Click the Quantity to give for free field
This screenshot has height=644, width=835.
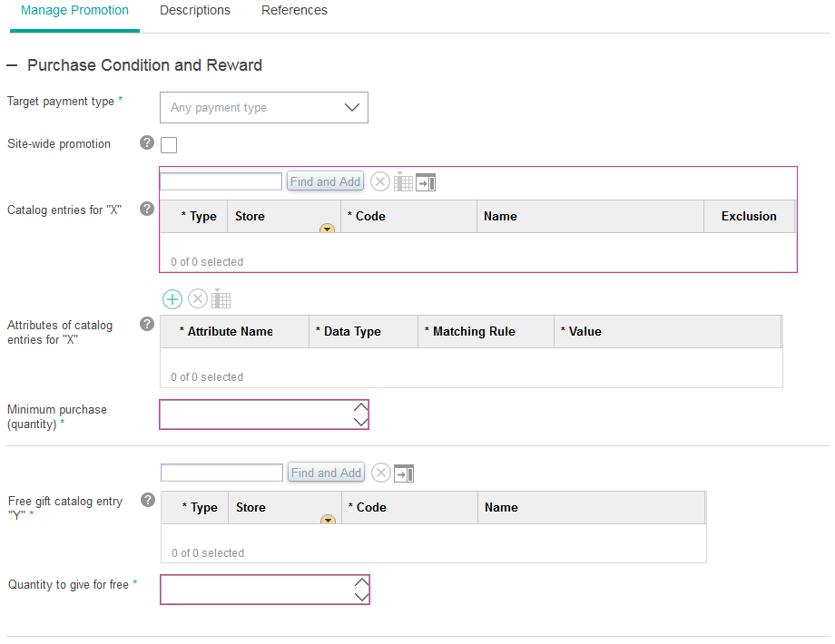coord(256,590)
